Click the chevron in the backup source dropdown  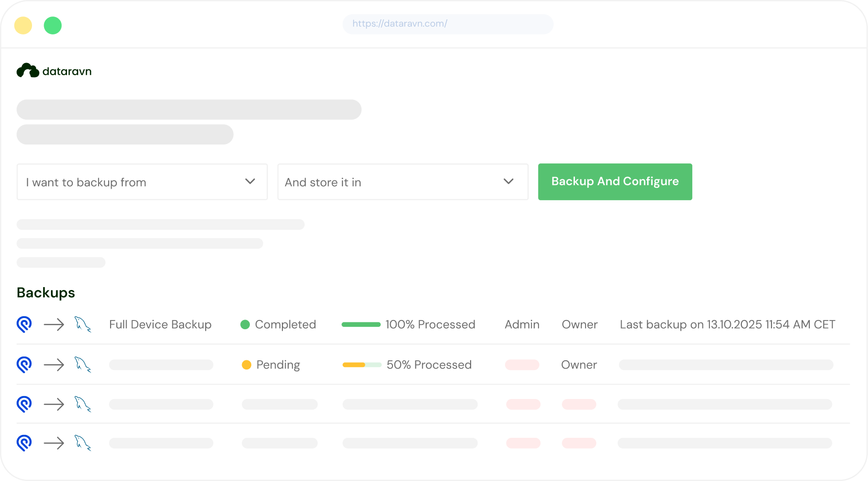click(250, 181)
